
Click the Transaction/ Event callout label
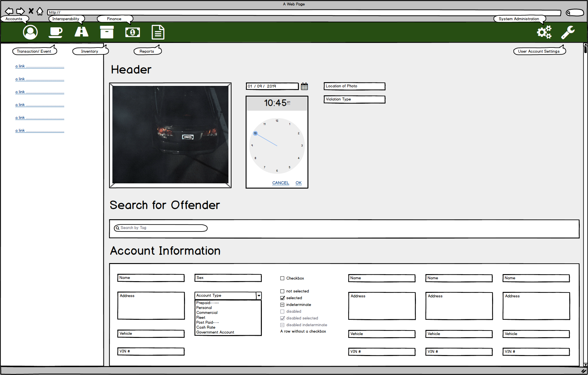pyautogui.click(x=34, y=51)
